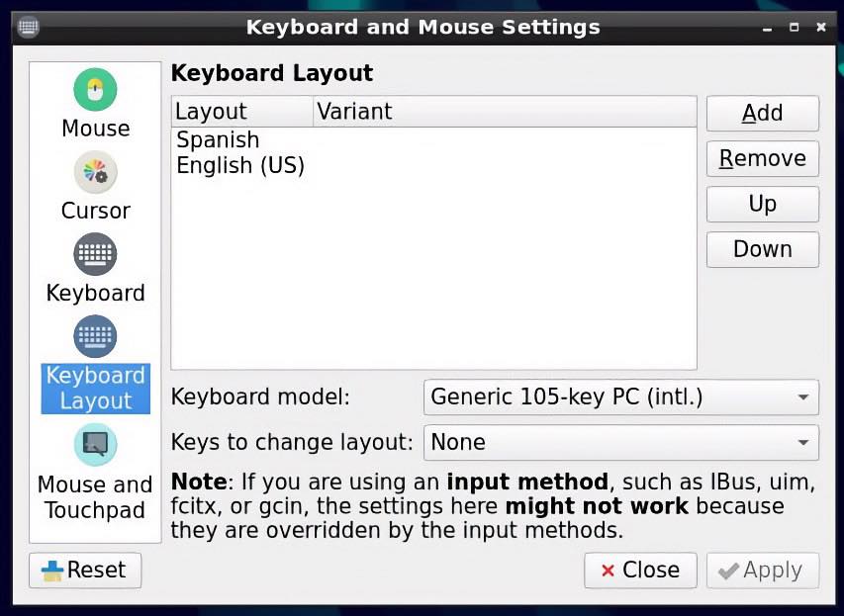Expand the Keyboard model dropdown
Screen dimensions: 844x616
tap(621, 397)
